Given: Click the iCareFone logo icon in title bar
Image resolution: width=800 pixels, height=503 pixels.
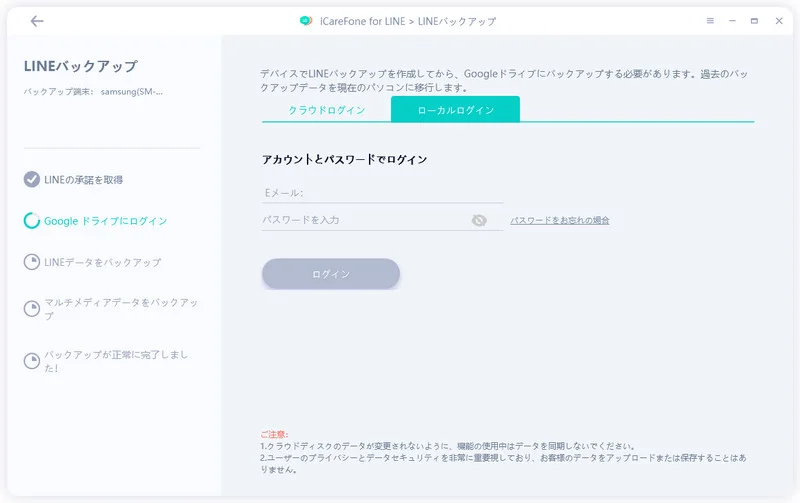Looking at the screenshot, I should (x=306, y=21).
